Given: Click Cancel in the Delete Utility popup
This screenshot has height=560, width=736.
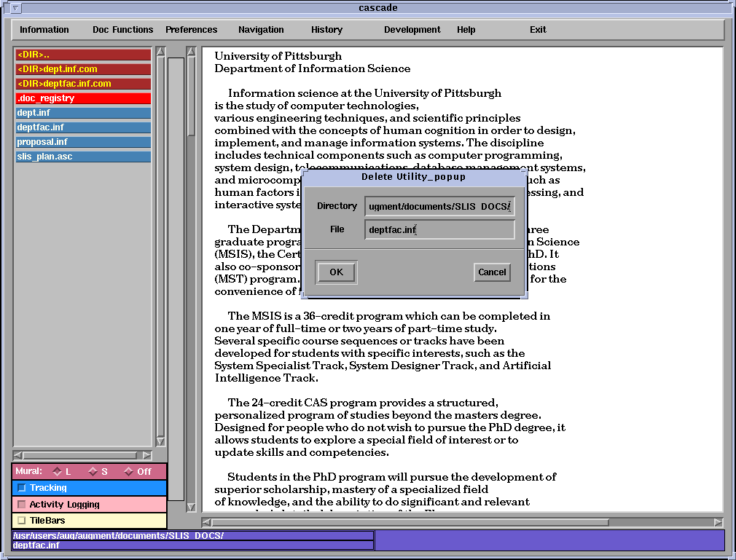Looking at the screenshot, I should point(492,272).
